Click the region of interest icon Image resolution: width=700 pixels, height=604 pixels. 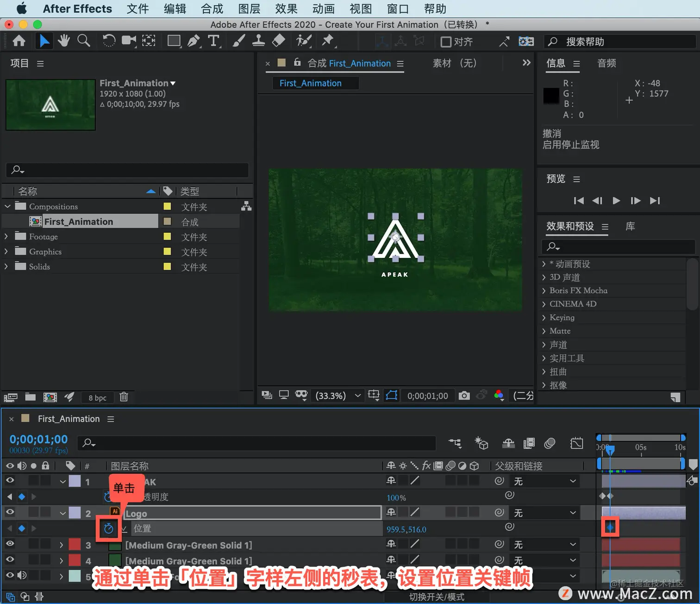374,396
